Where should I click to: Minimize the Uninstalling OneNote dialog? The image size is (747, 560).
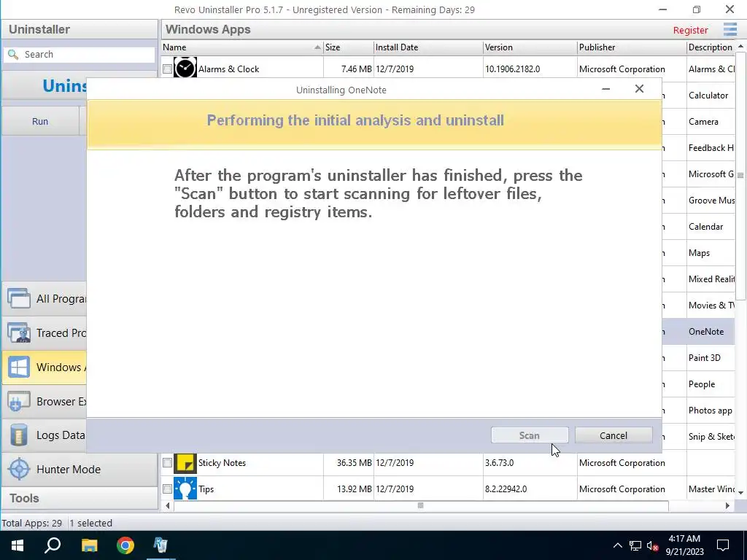(x=605, y=89)
